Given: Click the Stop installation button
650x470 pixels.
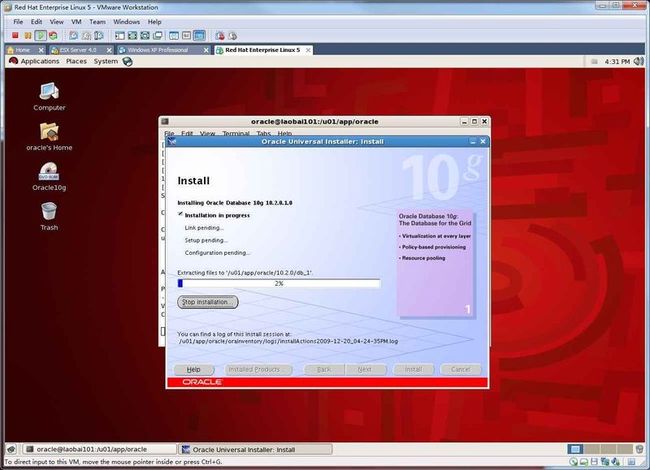Looking at the screenshot, I should [208, 302].
